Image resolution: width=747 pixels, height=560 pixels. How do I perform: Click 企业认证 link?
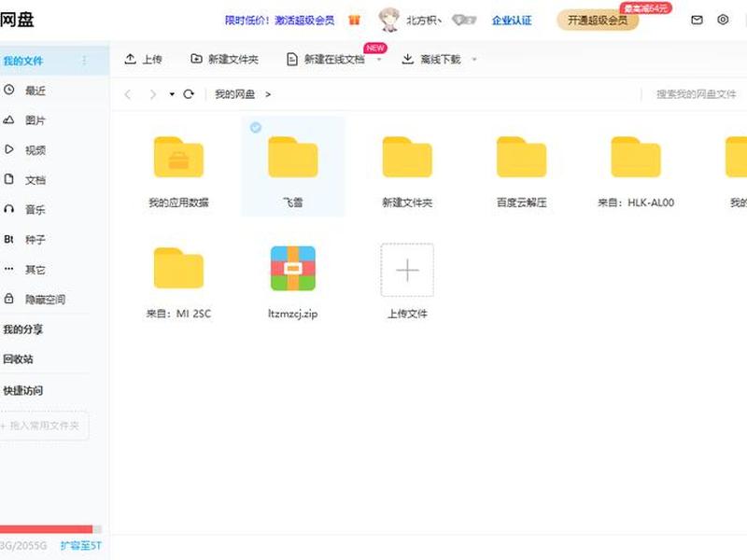512,20
